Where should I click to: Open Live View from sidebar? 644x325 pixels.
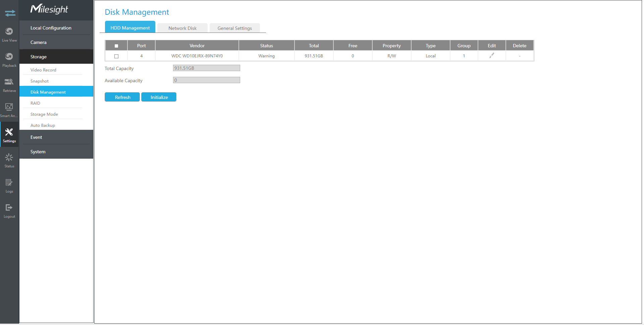click(9, 35)
